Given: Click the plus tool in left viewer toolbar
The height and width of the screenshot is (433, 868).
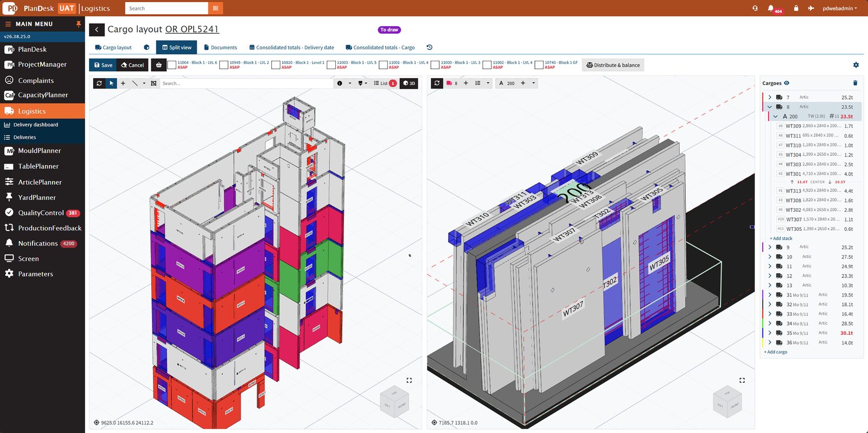Looking at the screenshot, I should point(123,83).
